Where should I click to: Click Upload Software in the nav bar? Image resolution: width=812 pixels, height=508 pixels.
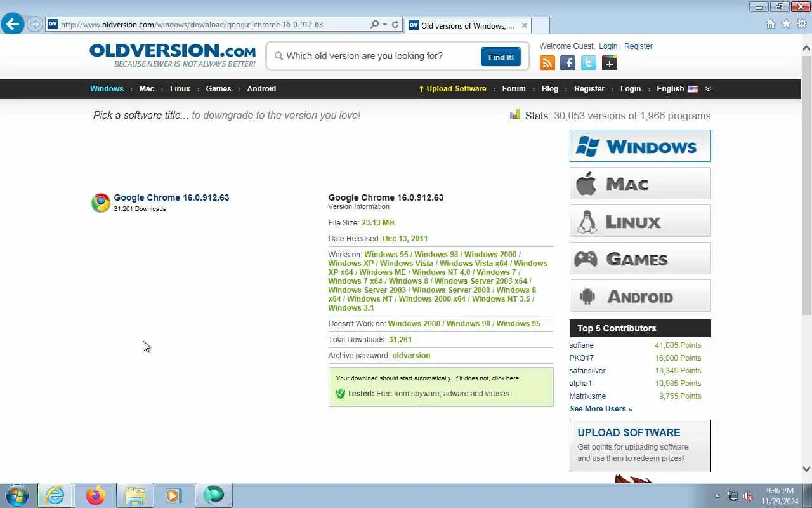[x=452, y=89]
